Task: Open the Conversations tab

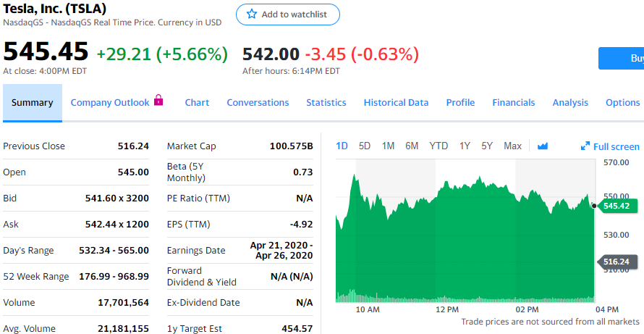Action: (x=258, y=103)
